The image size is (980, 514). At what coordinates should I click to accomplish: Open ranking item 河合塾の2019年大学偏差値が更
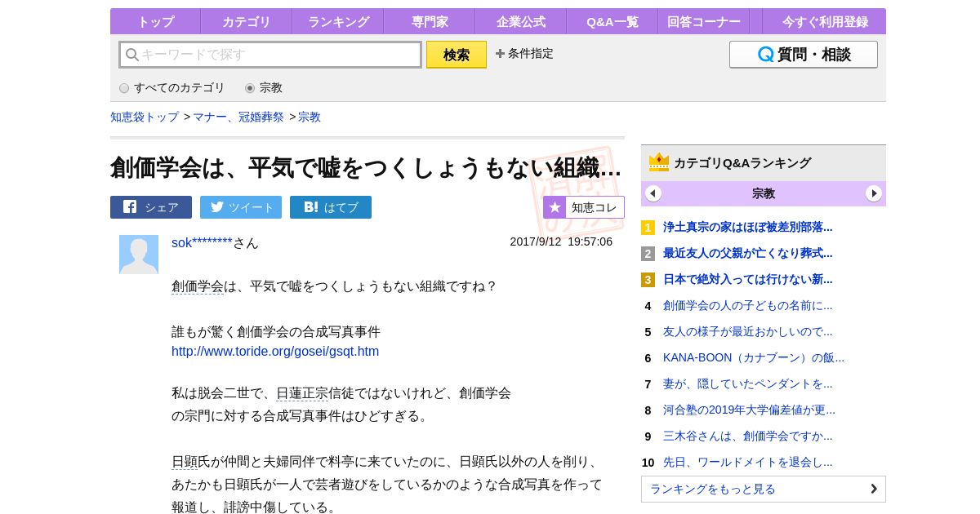pyautogui.click(x=750, y=410)
